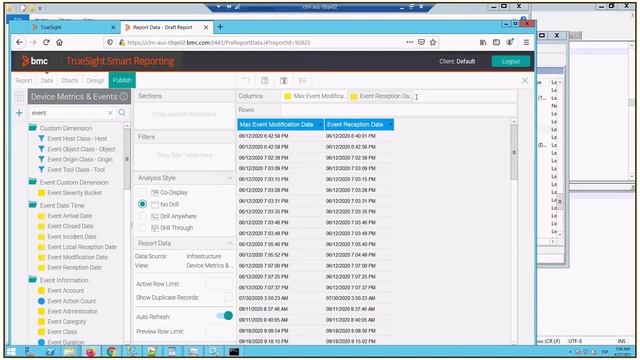Open Chrome from the taskbar
Image resolution: width=640 pixels, height=360 pixels.
click(x=111, y=351)
